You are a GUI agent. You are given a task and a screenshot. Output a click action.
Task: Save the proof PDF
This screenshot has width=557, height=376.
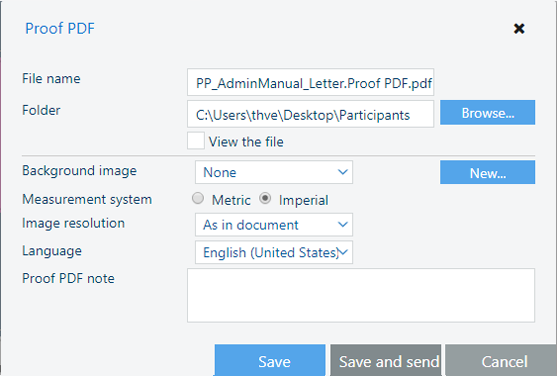pyautogui.click(x=270, y=360)
